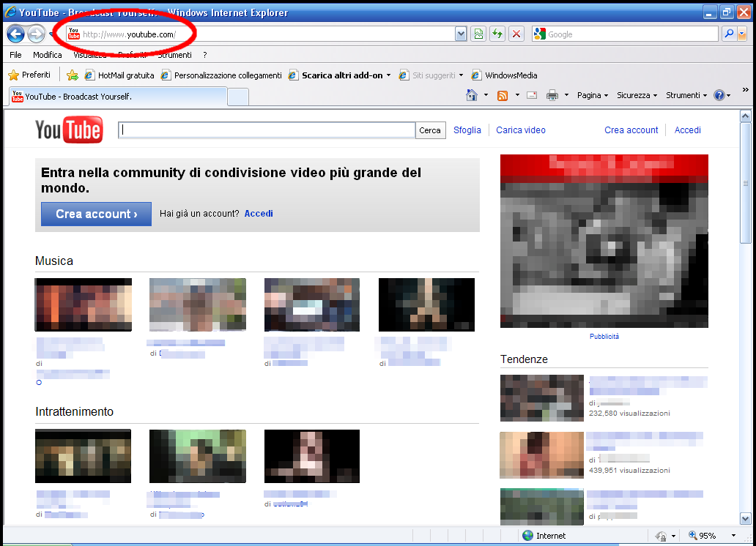This screenshot has height=546, width=756.
Task: Go forward using the browser Forward arrow
Action: 36,34
